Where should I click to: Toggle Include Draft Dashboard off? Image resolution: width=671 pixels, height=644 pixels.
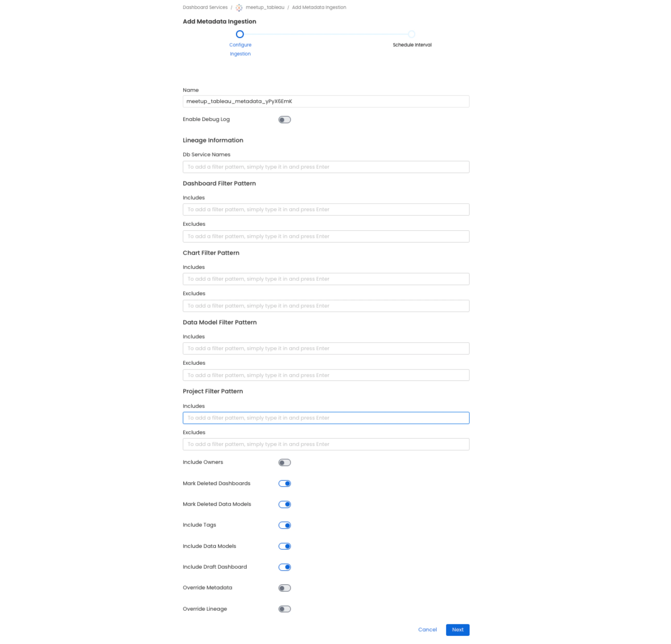[x=284, y=567]
